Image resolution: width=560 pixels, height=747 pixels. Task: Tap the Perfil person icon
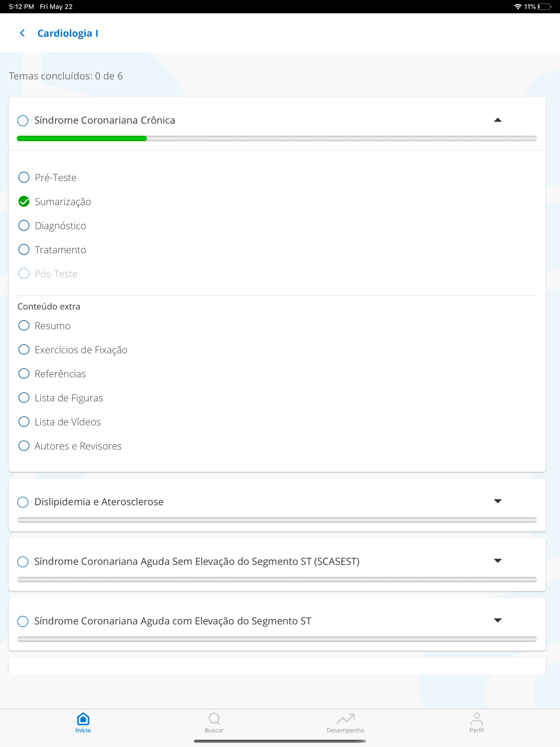(477, 718)
